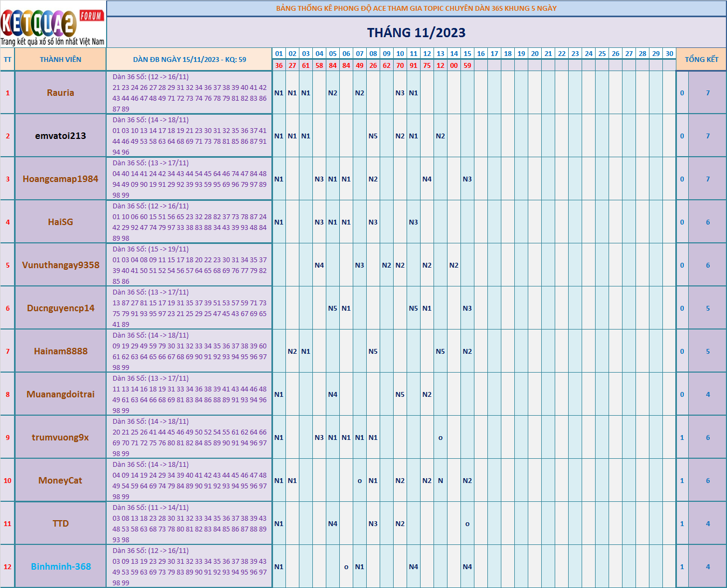727x588 pixels.
Task: Click the Hoangcamap1984 member cell
Action: 60,179
